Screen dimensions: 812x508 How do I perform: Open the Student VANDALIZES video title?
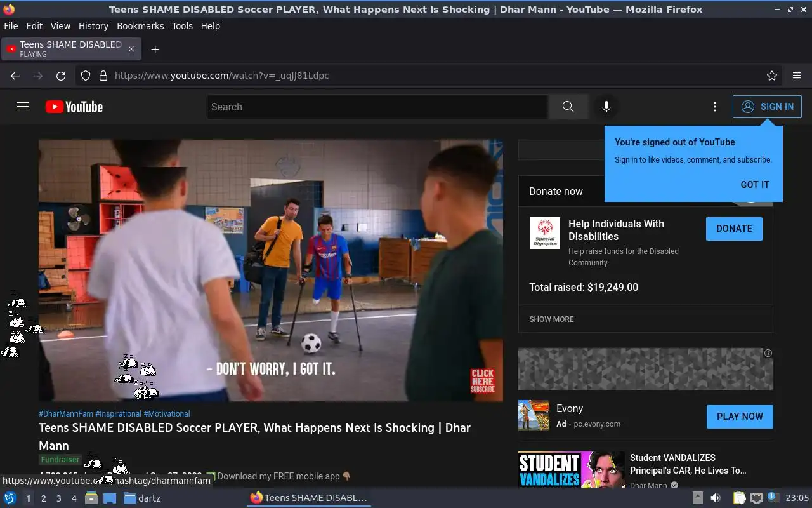[x=688, y=464]
